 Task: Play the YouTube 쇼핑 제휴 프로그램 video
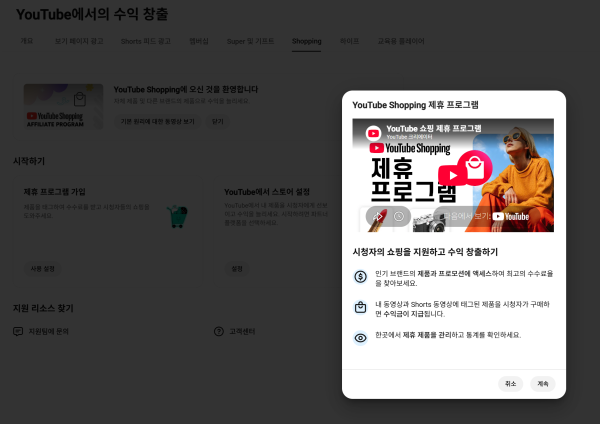[453, 175]
